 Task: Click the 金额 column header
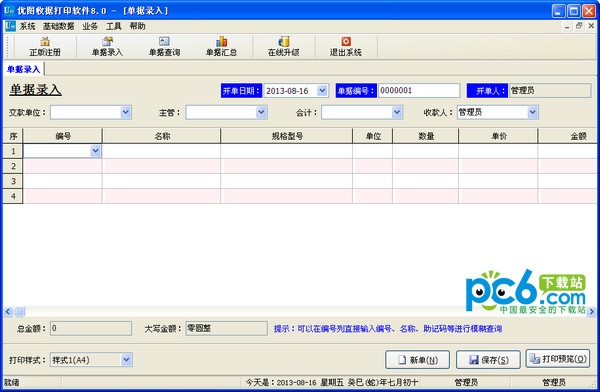pos(567,136)
